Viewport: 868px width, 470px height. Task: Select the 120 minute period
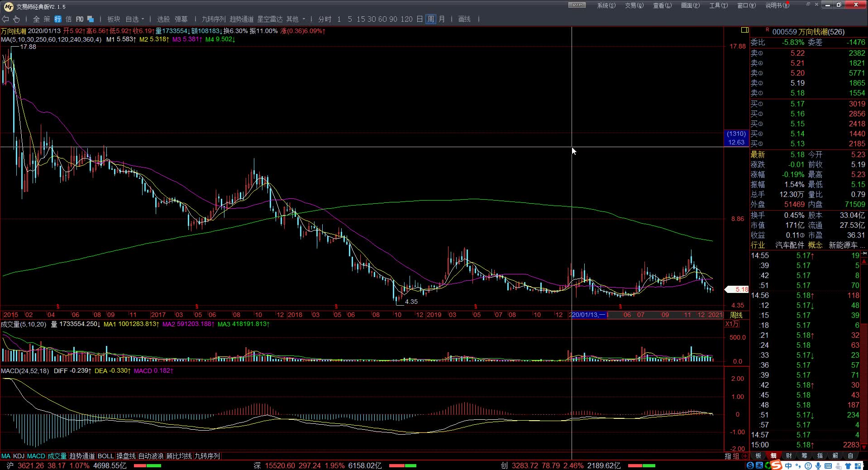click(x=406, y=19)
